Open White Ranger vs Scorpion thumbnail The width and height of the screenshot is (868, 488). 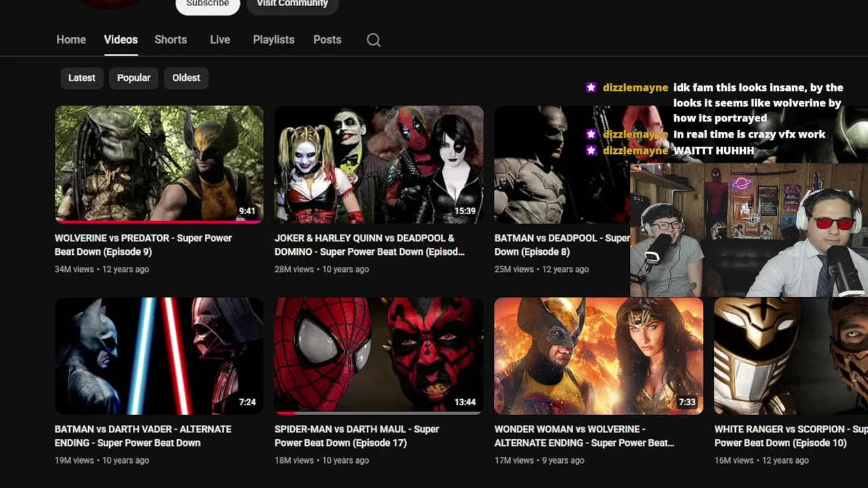pos(791,356)
